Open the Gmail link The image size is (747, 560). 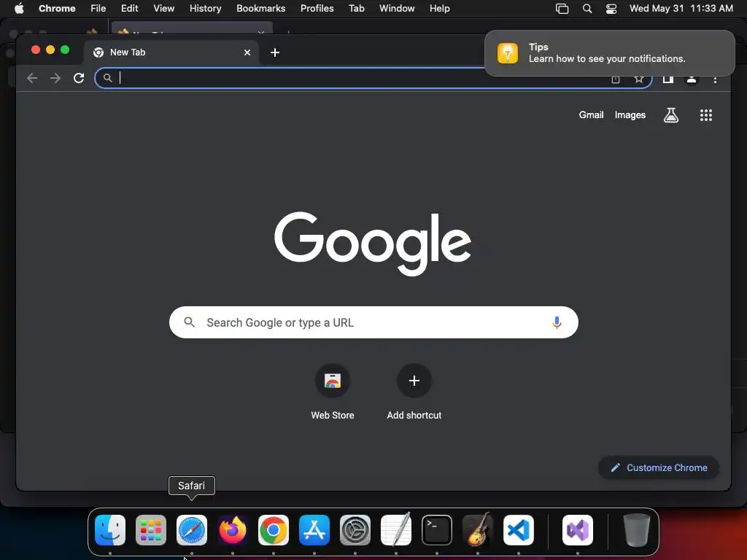(x=591, y=114)
